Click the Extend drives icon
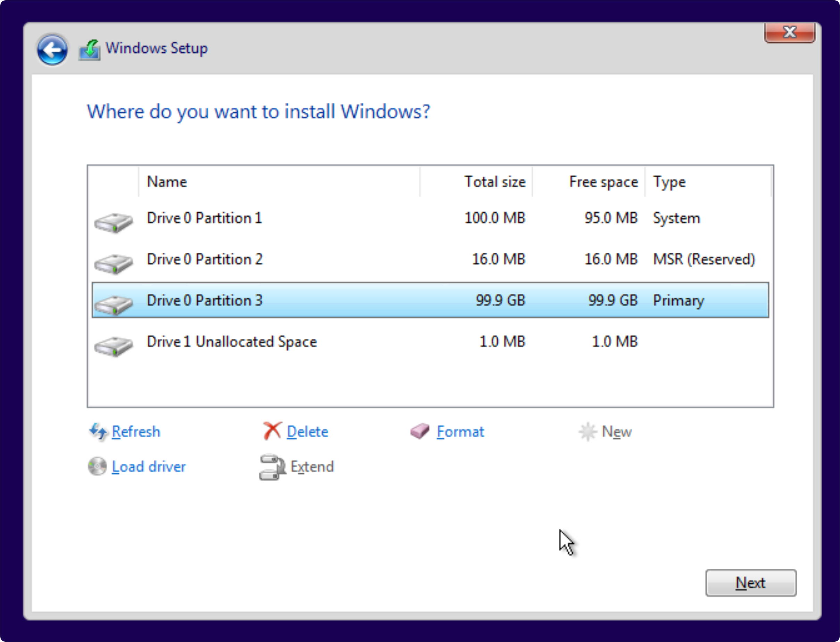 (x=272, y=467)
